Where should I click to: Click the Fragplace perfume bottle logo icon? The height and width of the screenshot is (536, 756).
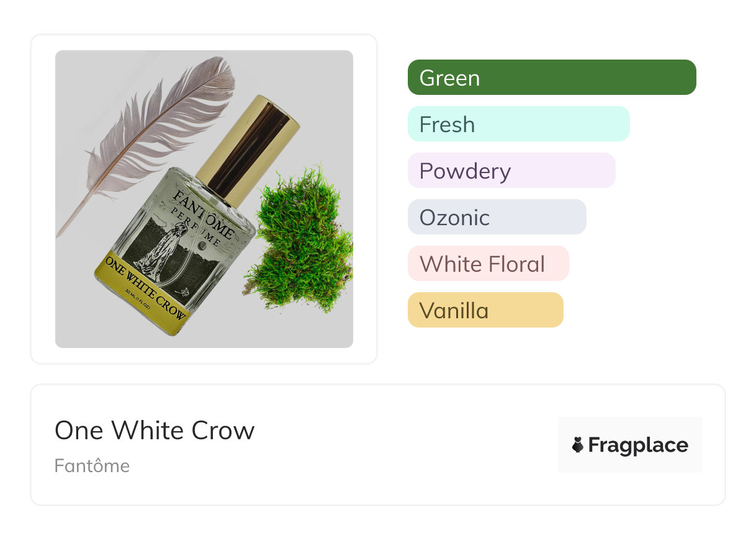pos(578,445)
